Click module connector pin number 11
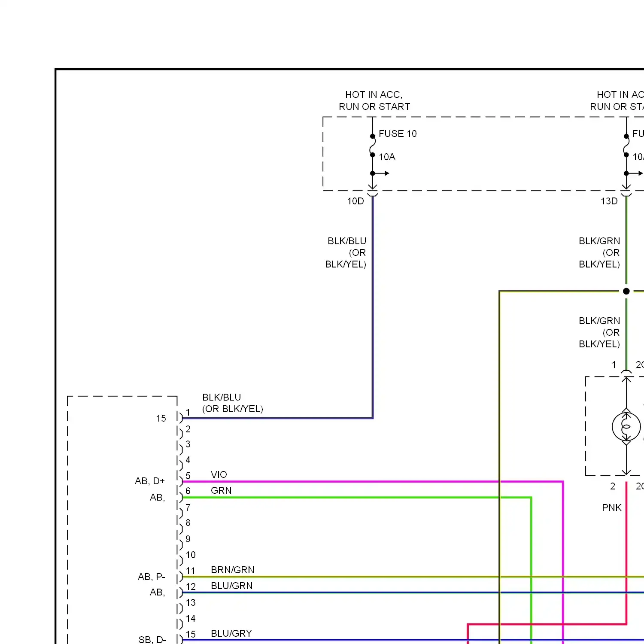644x644 pixels. (x=191, y=571)
